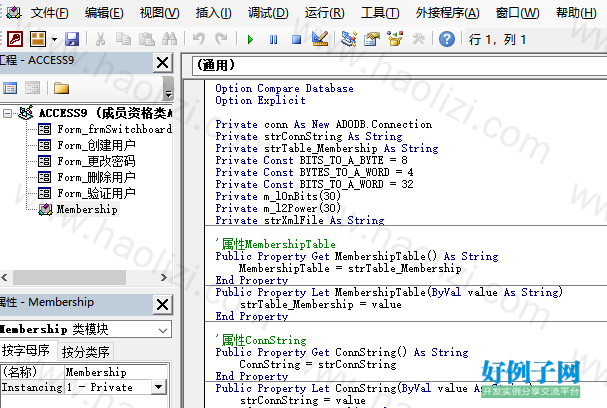Screen dimensions: 607x408
Task: Click the Reset stop icon
Action: (297, 39)
